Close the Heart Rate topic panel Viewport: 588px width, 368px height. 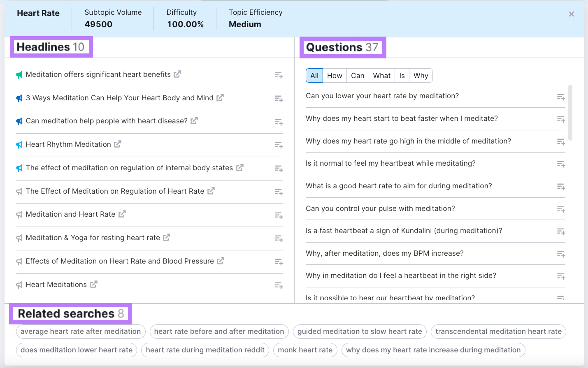pos(571,14)
